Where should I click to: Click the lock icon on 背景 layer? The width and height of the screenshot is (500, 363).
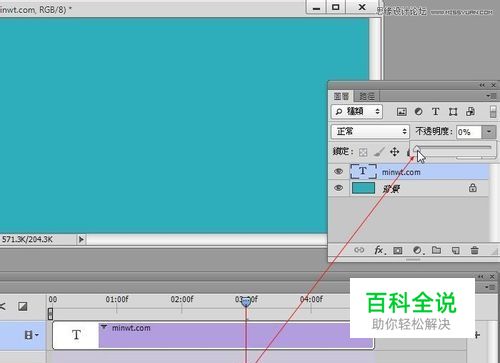pyautogui.click(x=473, y=188)
